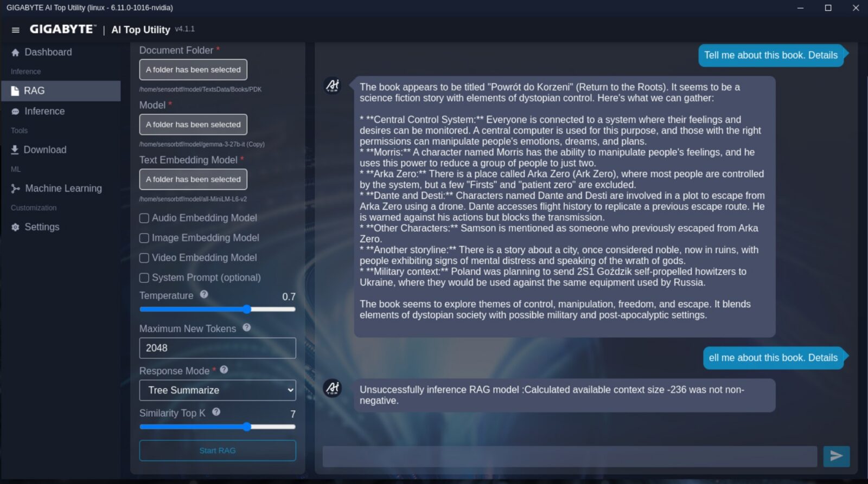Go to Machine Learning in sidebar
This screenshot has width=868, height=484.
63,189
